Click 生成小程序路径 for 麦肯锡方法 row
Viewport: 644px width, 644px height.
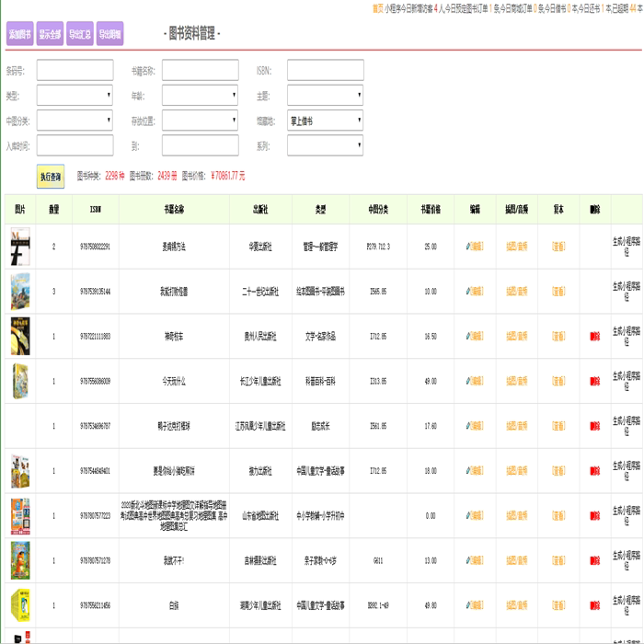(x=627, y=247)
